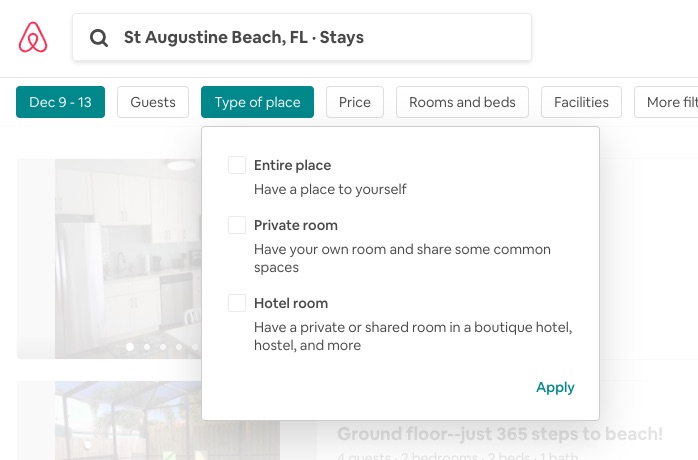Open the Facilities filter
This screenshot has width=698, height=460.
(581, 102)
